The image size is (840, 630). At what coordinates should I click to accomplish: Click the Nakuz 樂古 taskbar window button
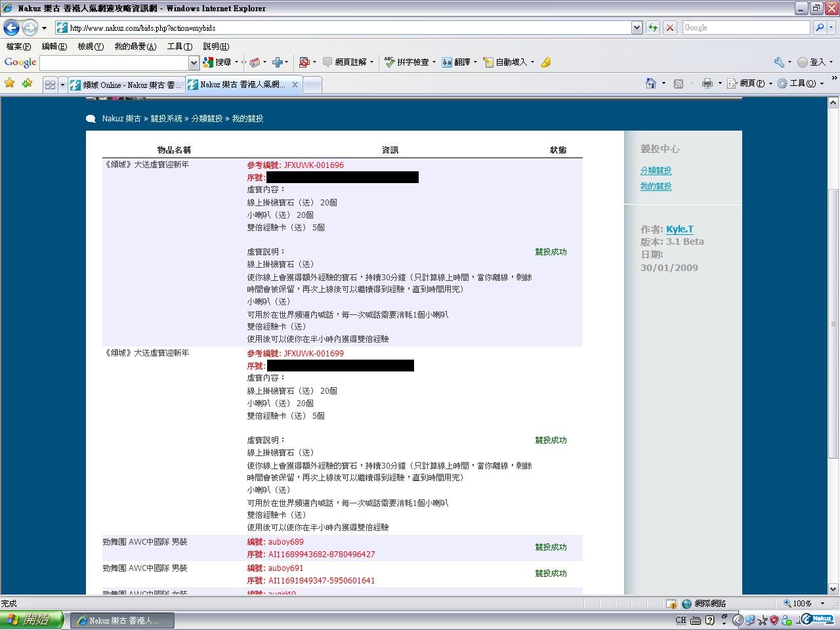(123, 620)
